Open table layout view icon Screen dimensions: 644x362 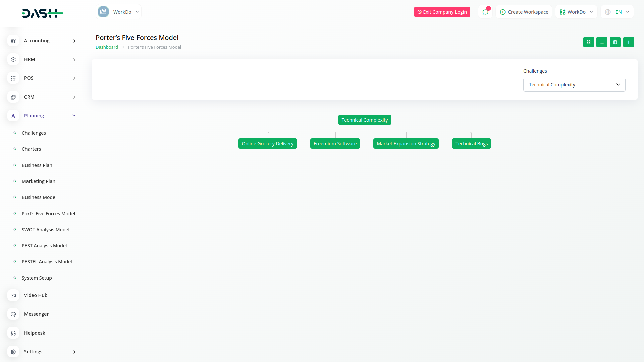pos(615,42)
